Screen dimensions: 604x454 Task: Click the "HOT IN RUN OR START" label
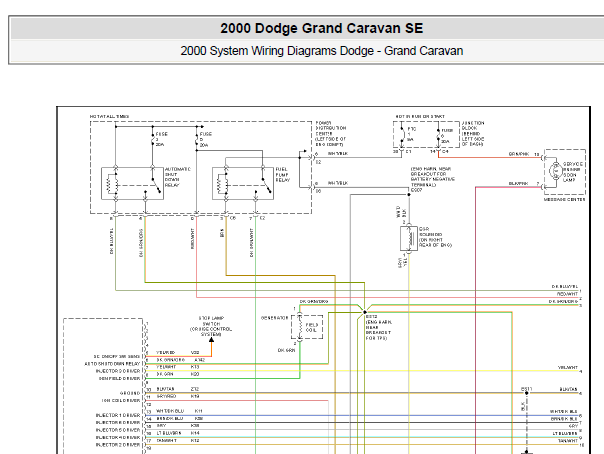tap(420, 116)
